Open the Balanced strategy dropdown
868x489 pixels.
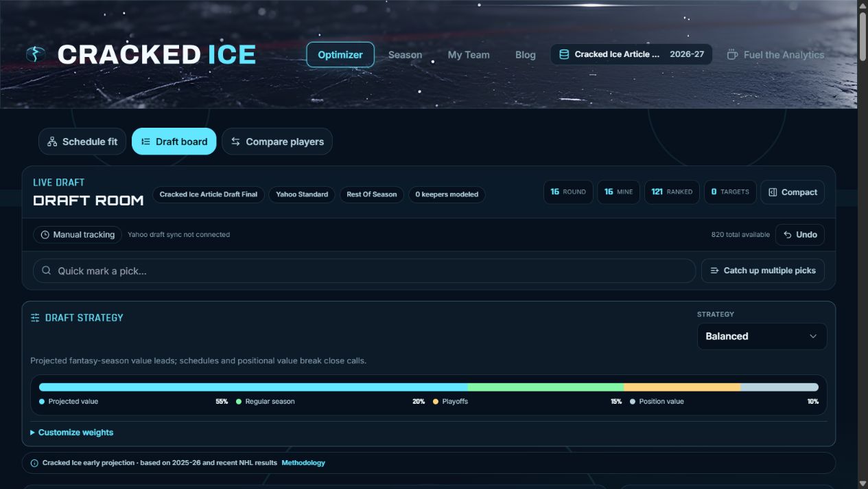[x=762, y=337]
